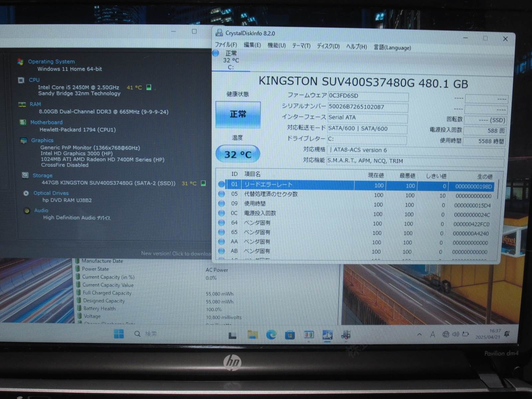532x399 pixels.
Task: Open the 機能(U) menu
Action: [x=277, y=46]
